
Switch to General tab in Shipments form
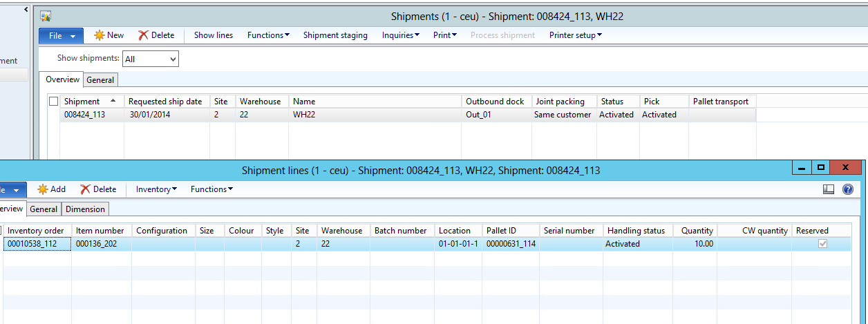pyautogui.click(x=100, y=80)
